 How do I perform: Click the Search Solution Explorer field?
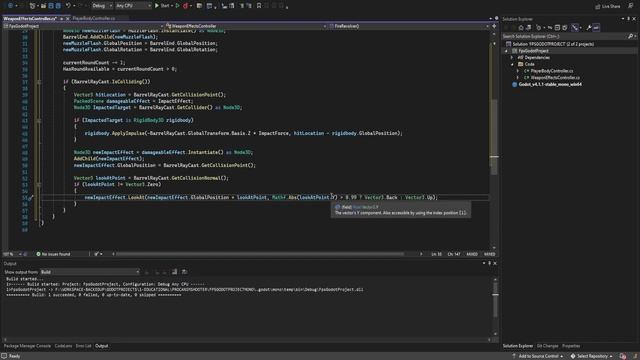click(565, 36)
